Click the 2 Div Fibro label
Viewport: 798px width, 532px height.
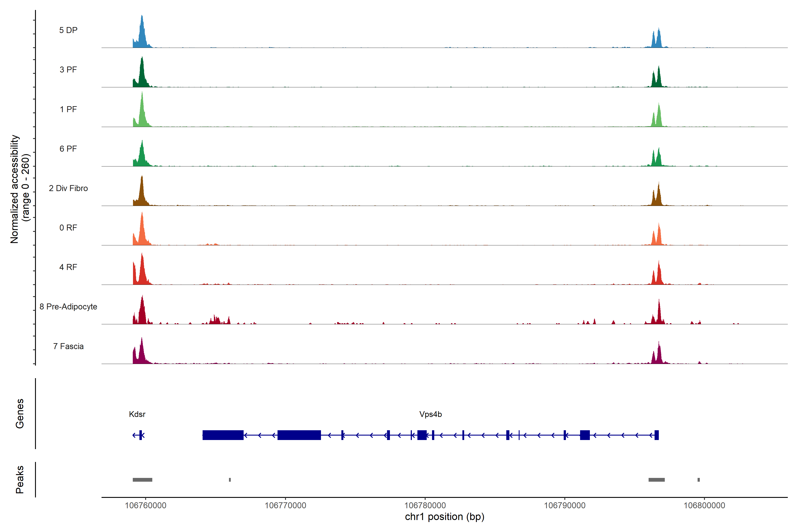[x=68, y=188]
